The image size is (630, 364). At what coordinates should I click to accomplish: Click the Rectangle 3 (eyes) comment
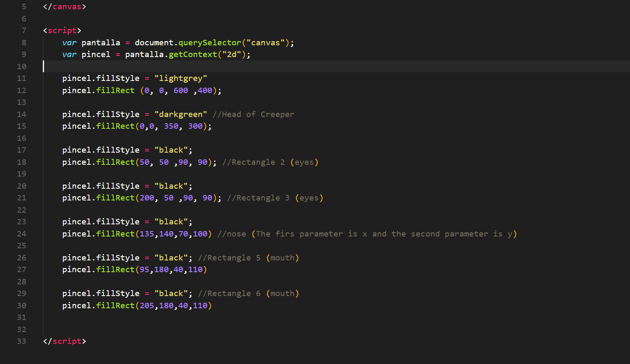point(275,198)
